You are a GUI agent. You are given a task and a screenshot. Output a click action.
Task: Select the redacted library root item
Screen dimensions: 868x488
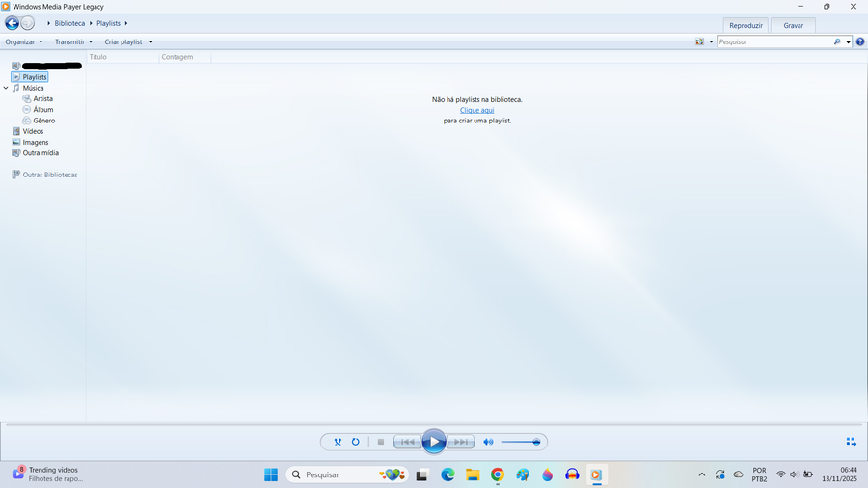click(x=47, y=66)
